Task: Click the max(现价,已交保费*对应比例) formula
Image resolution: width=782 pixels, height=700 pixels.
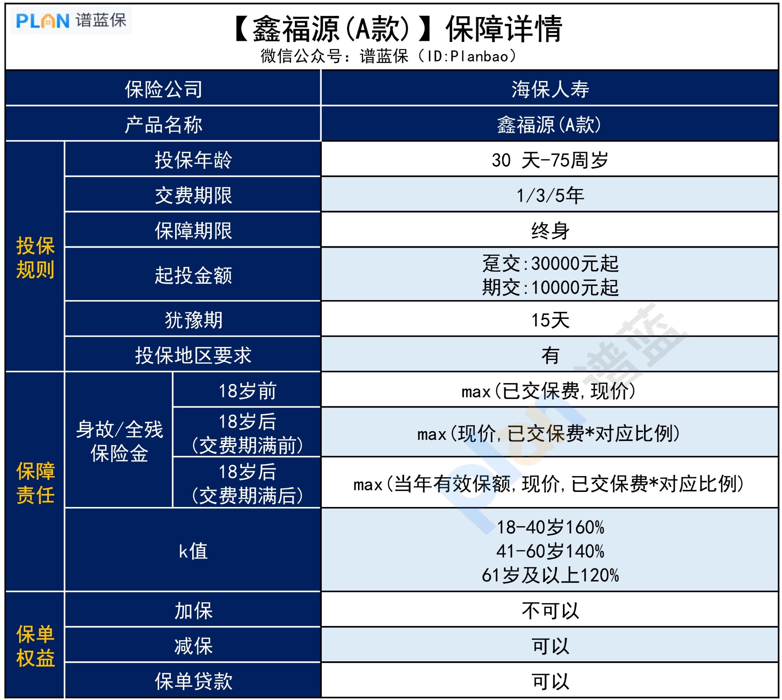Action: click(x=549, y=433)
